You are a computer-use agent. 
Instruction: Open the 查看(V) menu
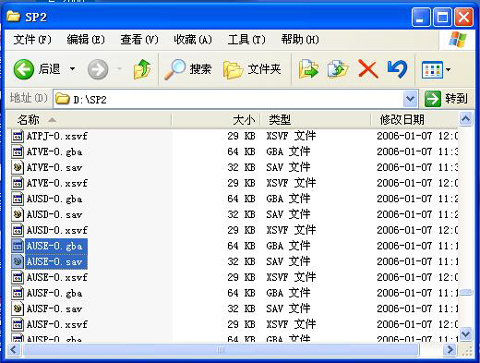coord(139,40)
